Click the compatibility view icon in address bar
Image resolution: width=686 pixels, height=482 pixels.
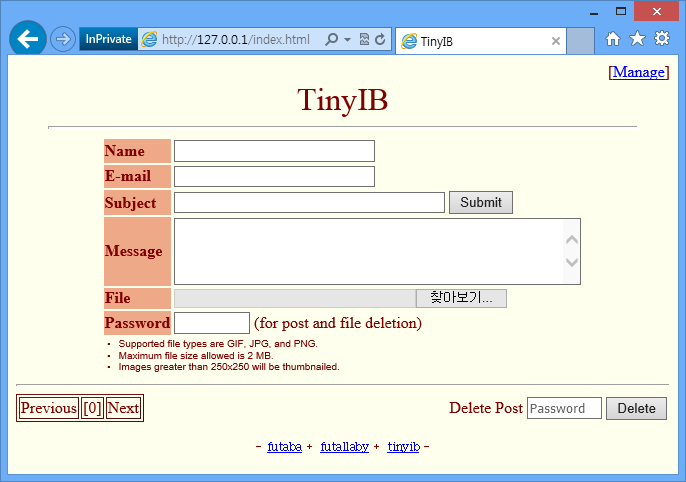click(x=364, y=40)
